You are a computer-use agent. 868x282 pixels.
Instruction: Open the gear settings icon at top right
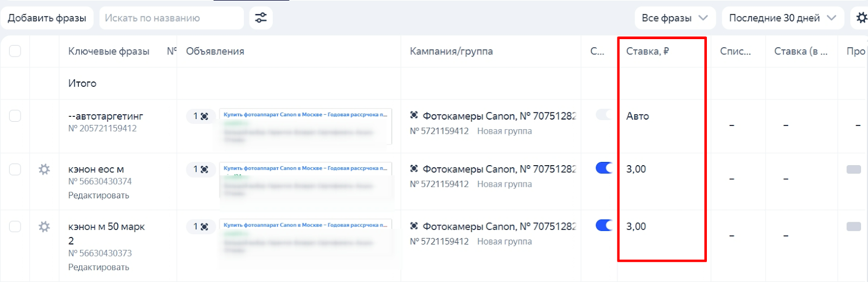pyautogui.click(x=861, y=18)
